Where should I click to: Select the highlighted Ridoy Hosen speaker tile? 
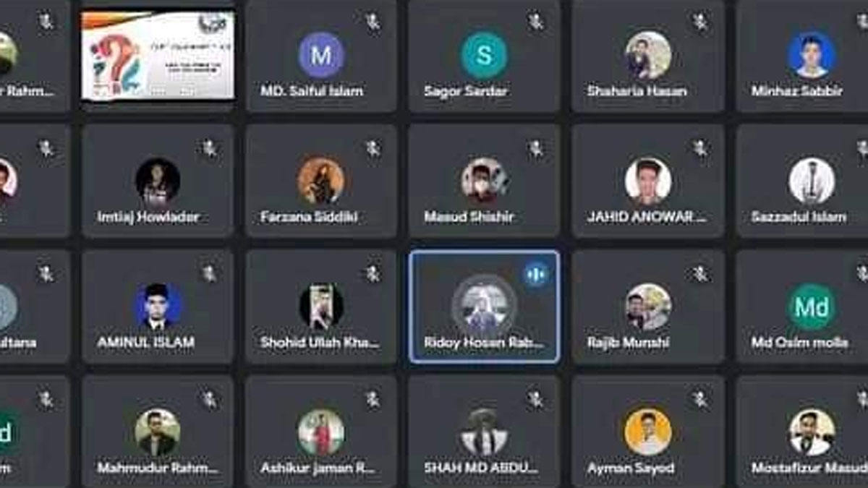(x=484, y=307)
